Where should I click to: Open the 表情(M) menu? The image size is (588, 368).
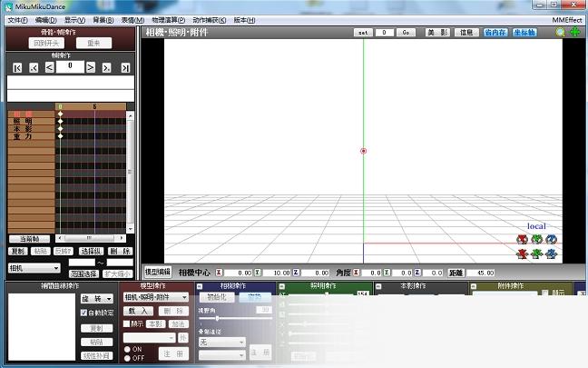click(x=132, y=20)
